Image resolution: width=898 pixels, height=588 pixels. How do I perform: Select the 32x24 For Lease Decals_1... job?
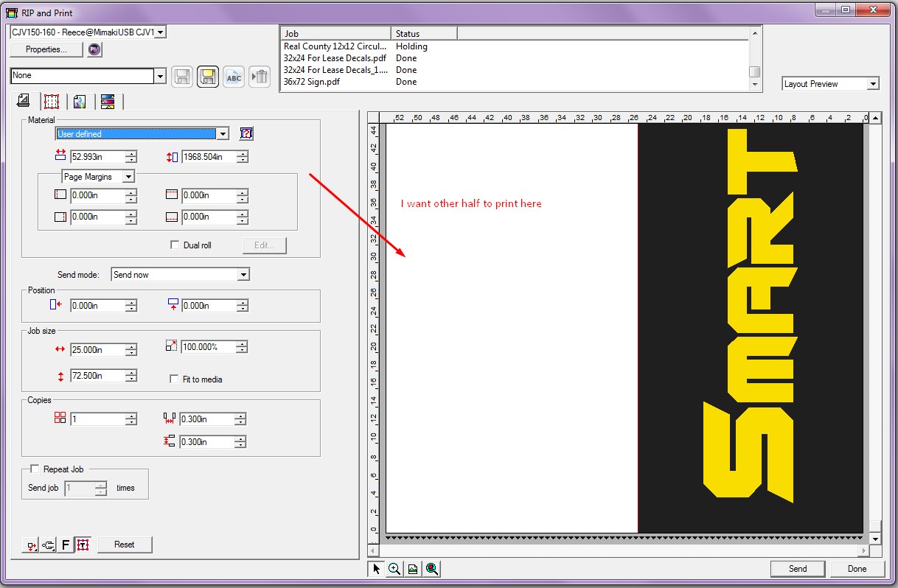pyautogui.click(x=335, y=70)
